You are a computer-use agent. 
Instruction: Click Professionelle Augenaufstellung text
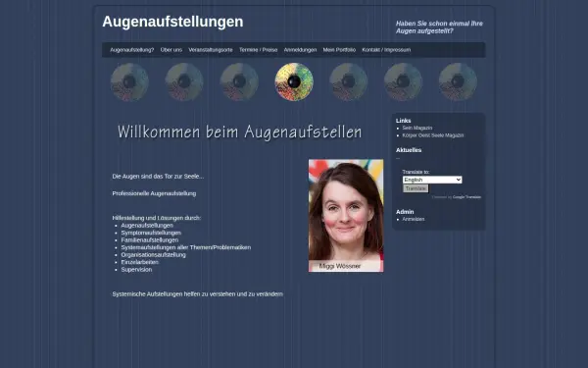154,193
